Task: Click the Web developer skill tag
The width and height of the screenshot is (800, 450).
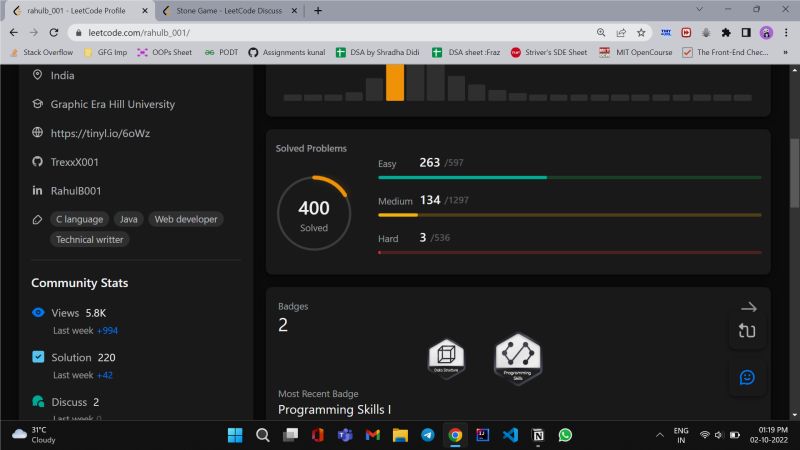Action: (186, 219)
